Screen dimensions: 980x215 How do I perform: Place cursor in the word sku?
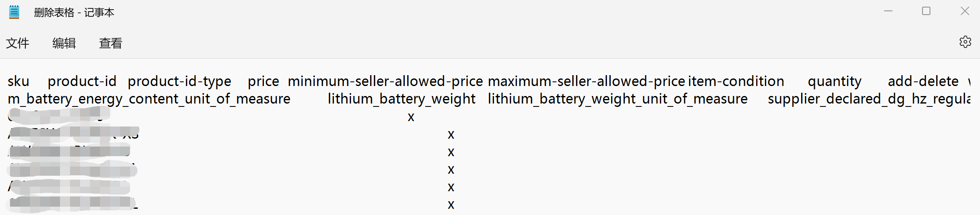pos(18,81)
